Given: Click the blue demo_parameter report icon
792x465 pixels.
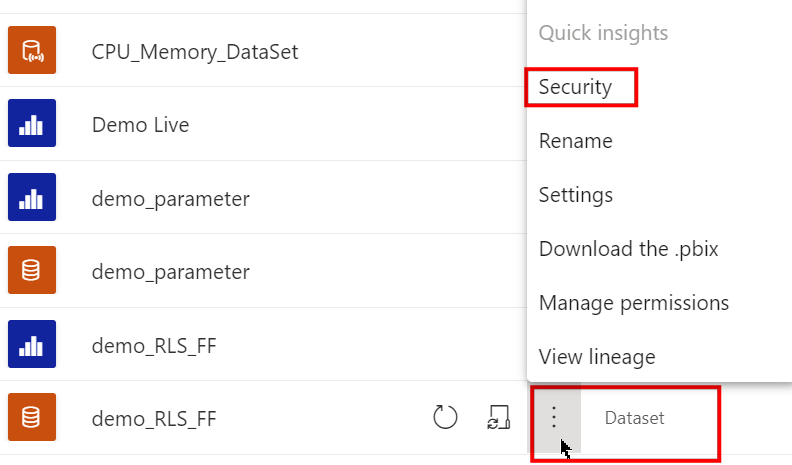Looking at the screenshot, I should tap(32, 197).
